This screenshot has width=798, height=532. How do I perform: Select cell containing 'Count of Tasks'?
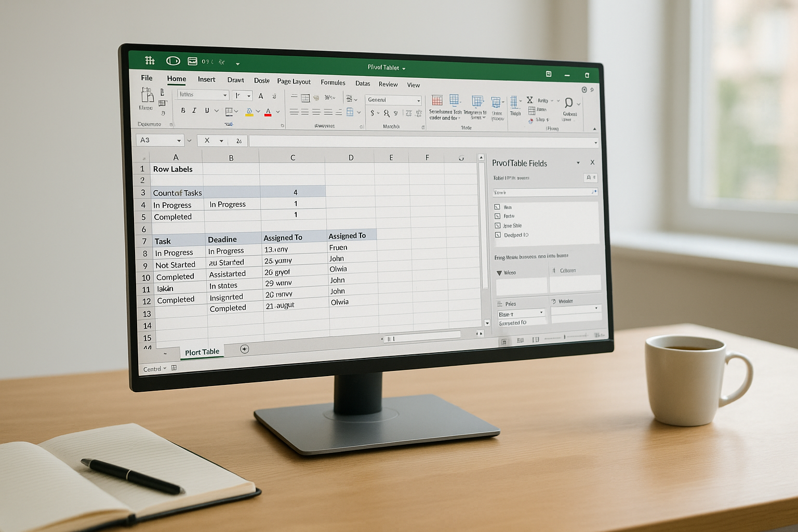coord(177,192)
